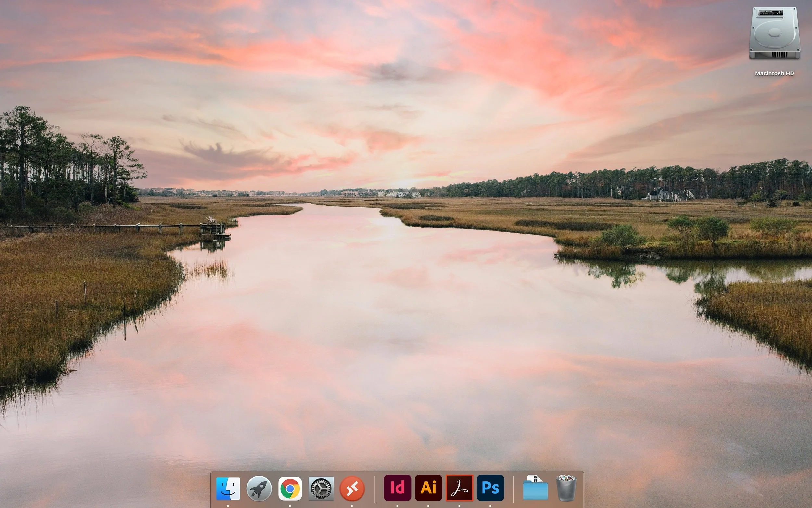Click running indicator dot under Photoshop

pos(490,506)
